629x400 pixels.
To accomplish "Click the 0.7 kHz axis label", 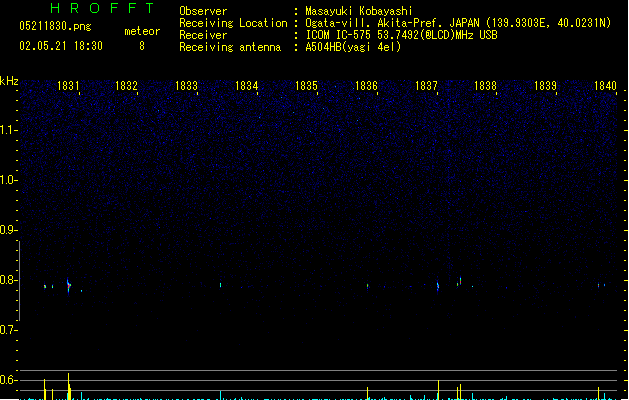I will (8, 330).
